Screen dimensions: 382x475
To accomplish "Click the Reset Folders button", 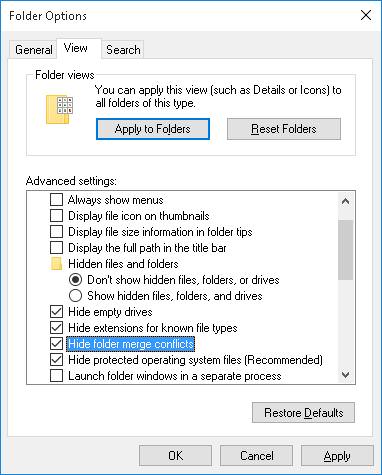I will [x=284, y=129].
